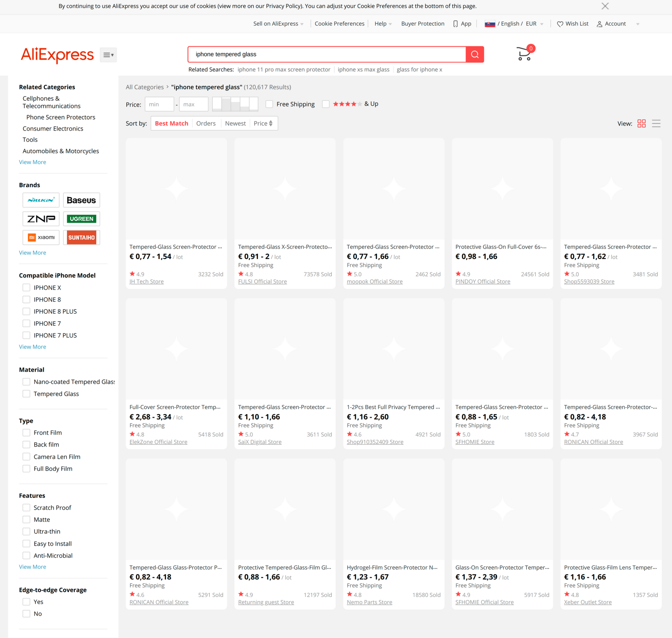Open the categories hamburger menu icon
This screenshot has width=672, height=638.
coord(108,55)
